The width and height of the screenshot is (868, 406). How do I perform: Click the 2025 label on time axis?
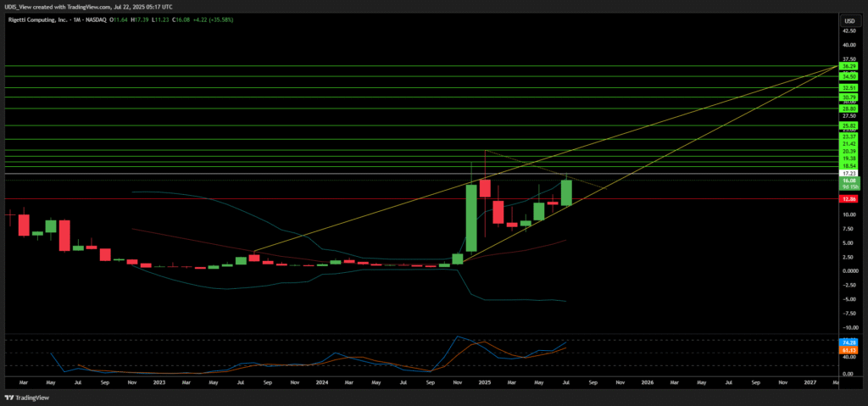(x=484, y=383)
